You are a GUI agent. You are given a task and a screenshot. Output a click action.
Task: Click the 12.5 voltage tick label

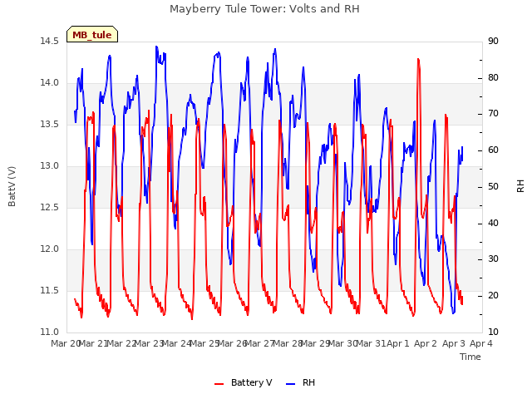(50, 207)
